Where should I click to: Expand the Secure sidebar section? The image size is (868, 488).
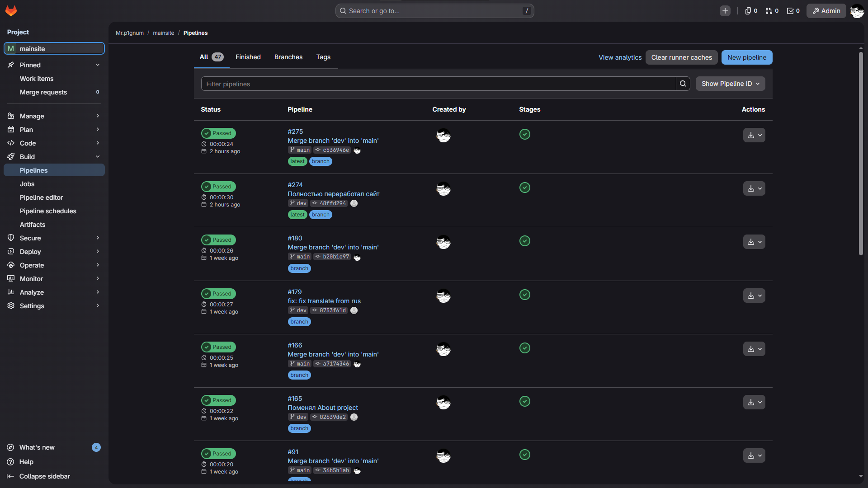(54, 238)
